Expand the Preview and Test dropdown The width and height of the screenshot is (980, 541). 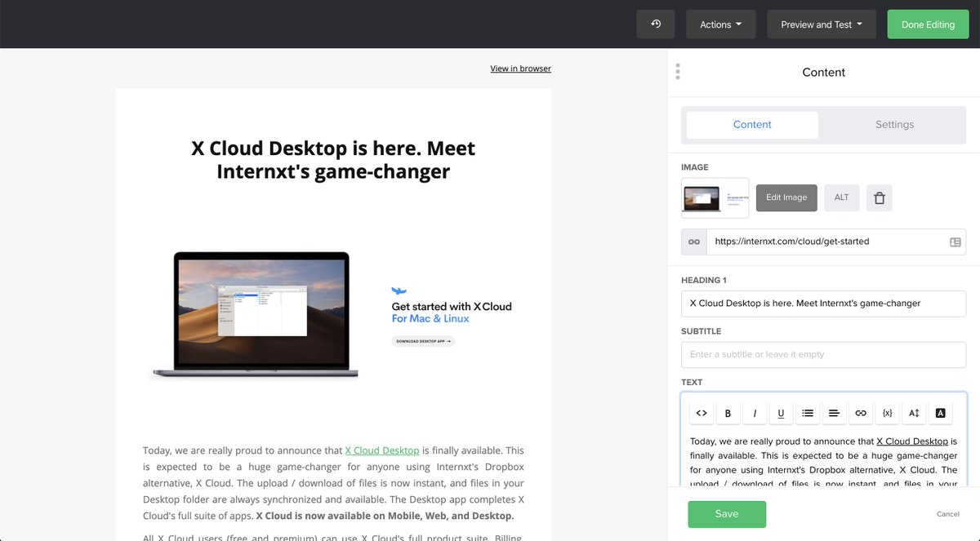coord(821,24)
